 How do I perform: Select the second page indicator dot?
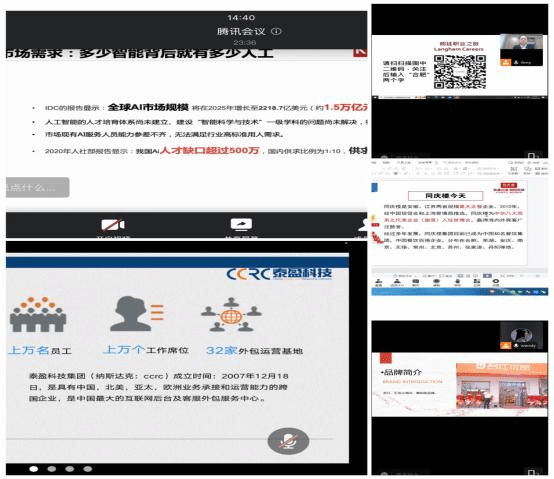[52, 469]
